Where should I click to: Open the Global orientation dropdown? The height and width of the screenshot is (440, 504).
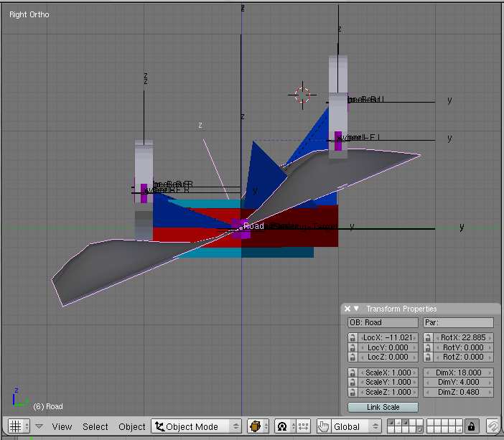tap(356, 426)
